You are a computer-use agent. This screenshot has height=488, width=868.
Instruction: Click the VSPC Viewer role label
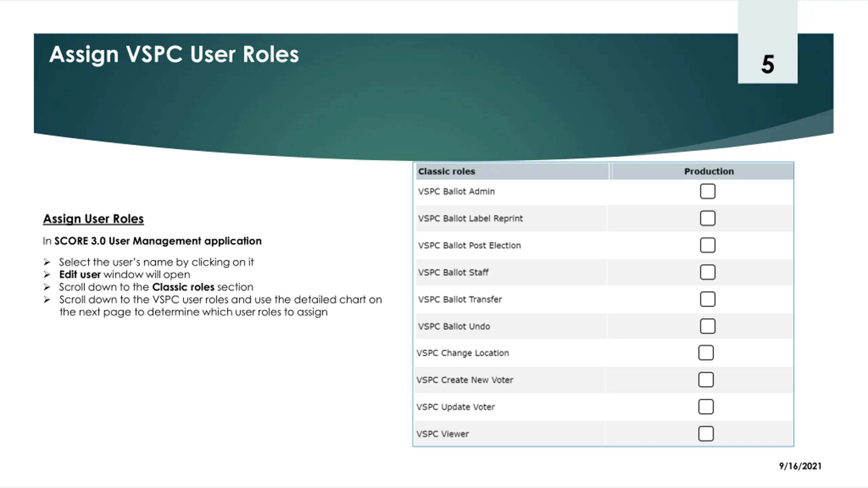coord(442,434)
